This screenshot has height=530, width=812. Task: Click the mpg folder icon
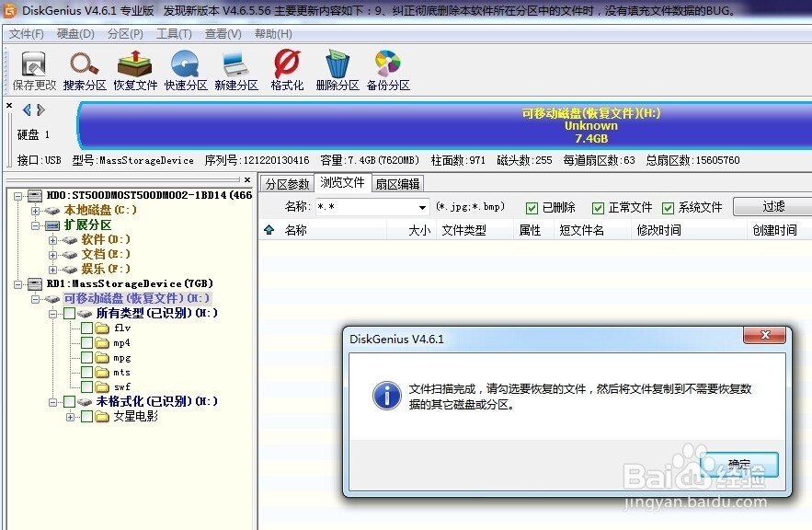pyautogui.click(x=102, y=358)
